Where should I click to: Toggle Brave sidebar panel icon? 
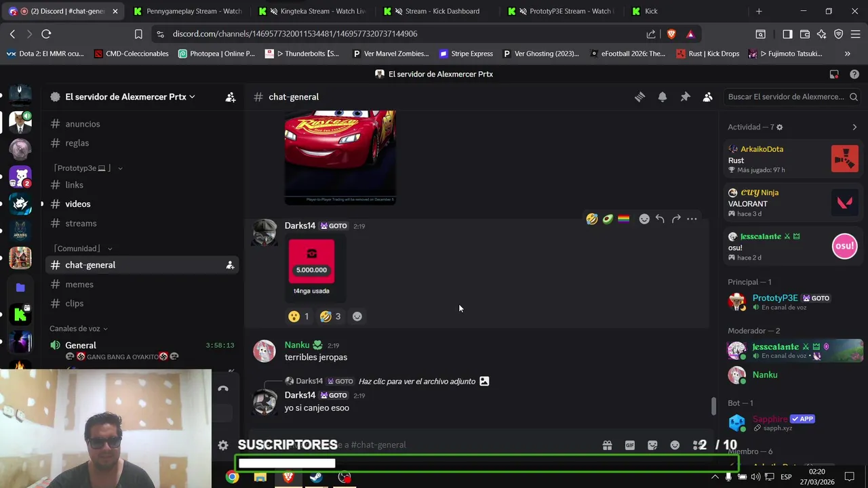(x=787, y=34)
